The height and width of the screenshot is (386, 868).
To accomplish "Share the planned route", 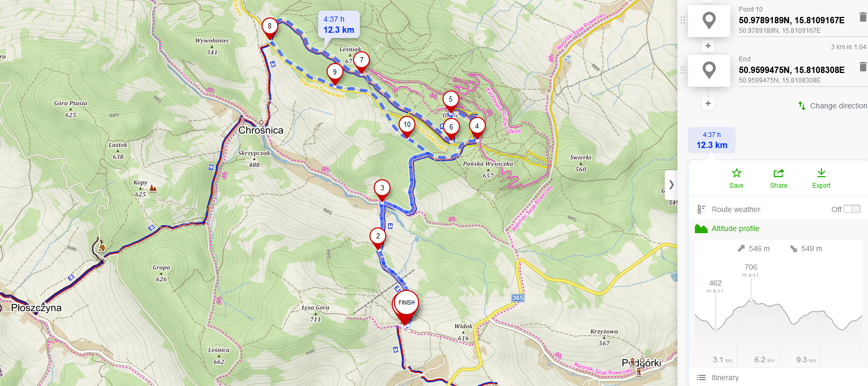I will (779, 179).
